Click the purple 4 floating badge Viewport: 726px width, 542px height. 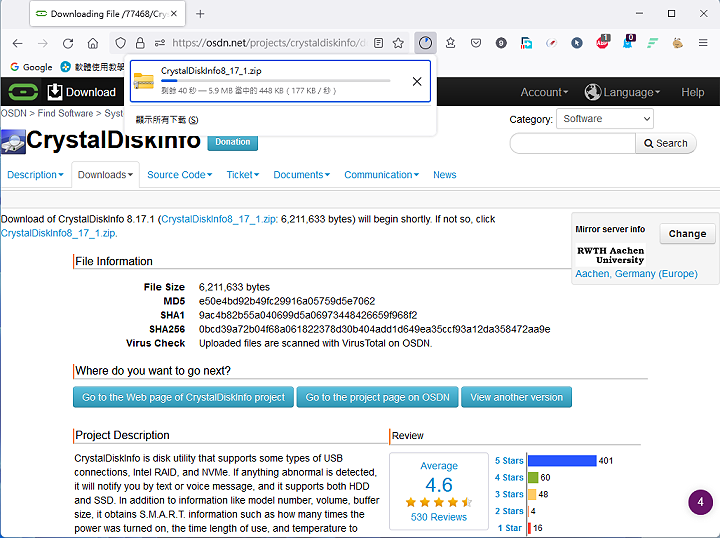[700, 504]
